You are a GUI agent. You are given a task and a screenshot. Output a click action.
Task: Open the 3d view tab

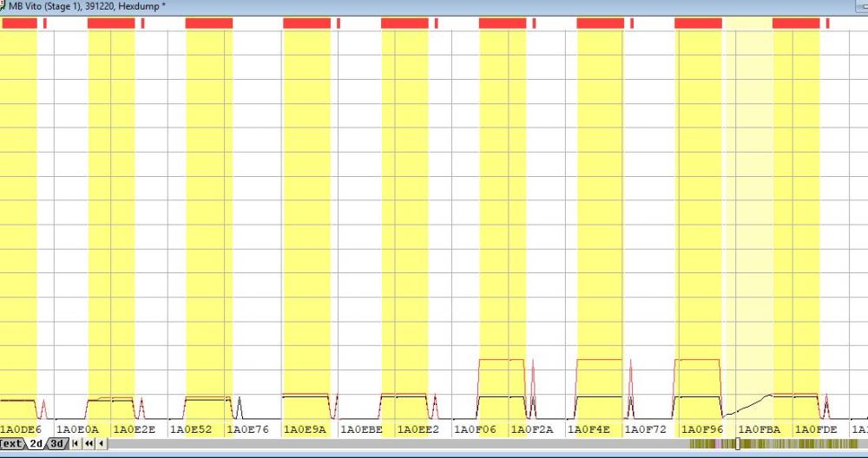(x=56, y=444)
